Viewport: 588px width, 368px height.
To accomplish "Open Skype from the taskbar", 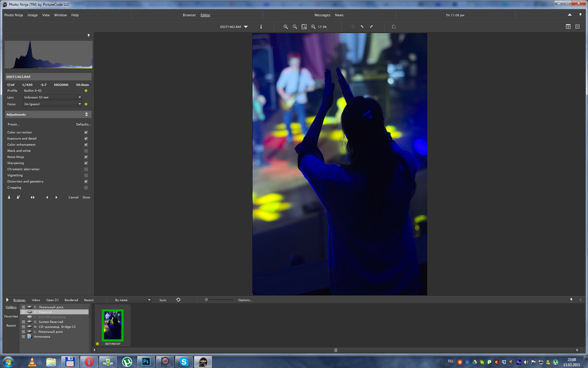I will point(184,362).
